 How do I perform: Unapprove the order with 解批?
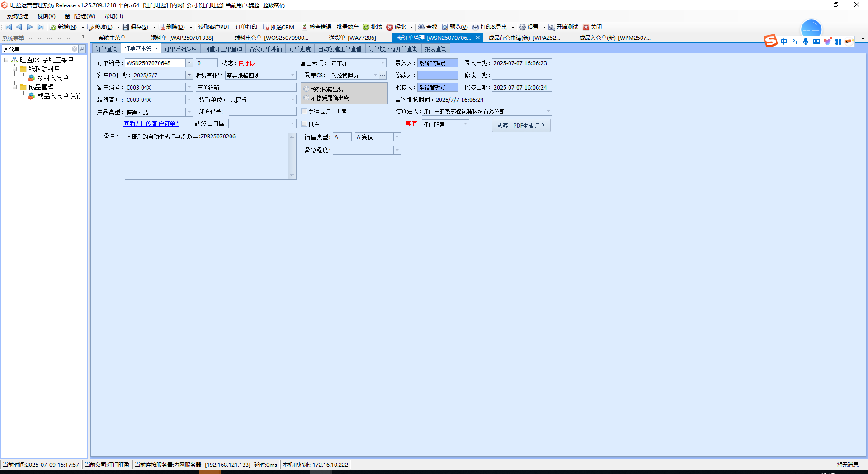tap(396, 27)
